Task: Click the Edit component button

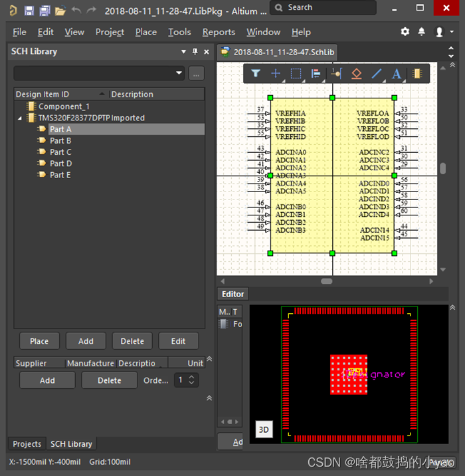Action: [x=178, y=341]
